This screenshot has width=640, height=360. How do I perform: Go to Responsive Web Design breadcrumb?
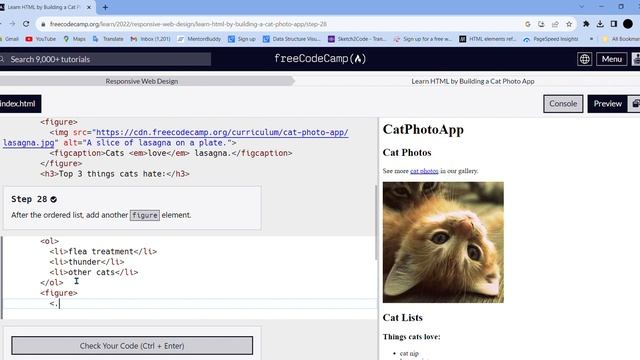[142, 81]
